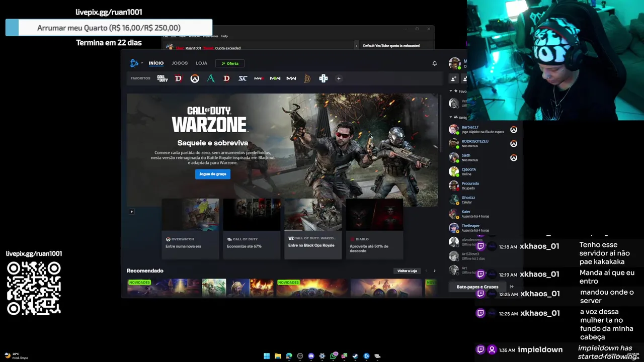Click Battle.net taskbar icon
This screenshot has width=644, height=362.
tap(366, 356)
